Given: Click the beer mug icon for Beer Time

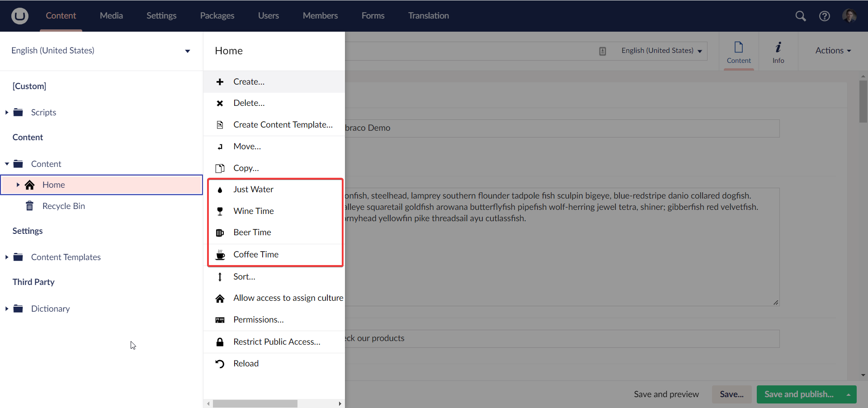Looking at the screenshot, I should [x=220, y=232].
